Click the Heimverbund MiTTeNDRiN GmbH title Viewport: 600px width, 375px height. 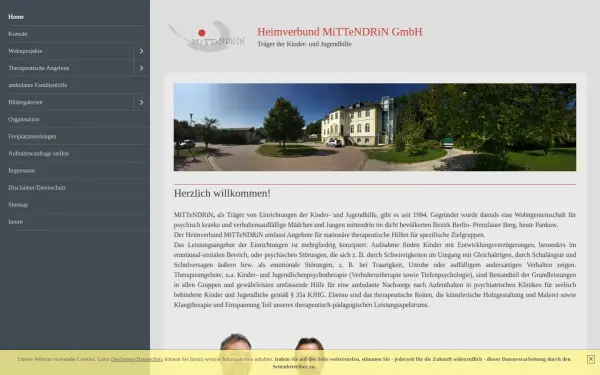[340, 32]
